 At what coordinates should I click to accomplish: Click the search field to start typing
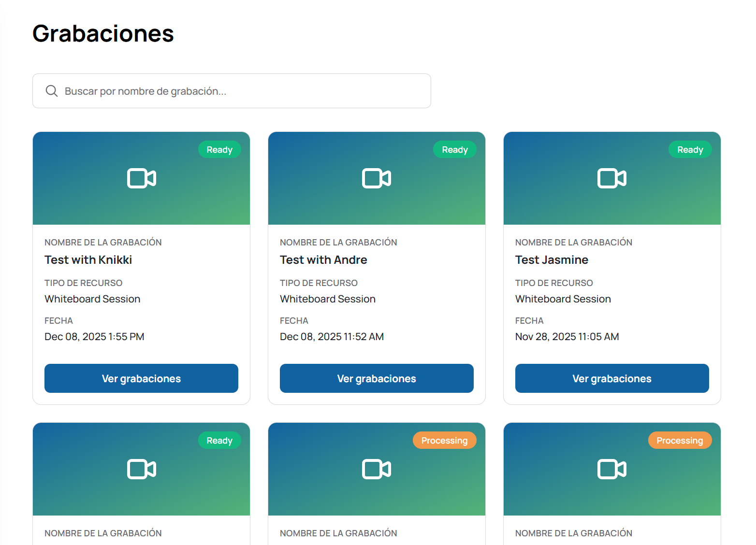[x=232, y=91]
